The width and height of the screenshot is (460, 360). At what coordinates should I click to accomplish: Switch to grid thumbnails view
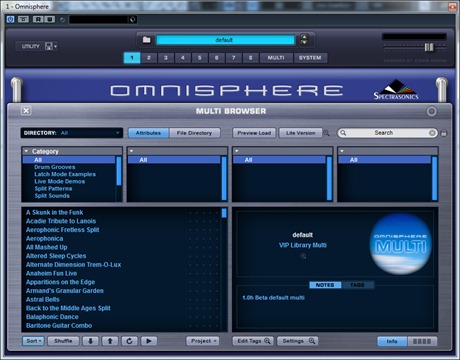422,341
